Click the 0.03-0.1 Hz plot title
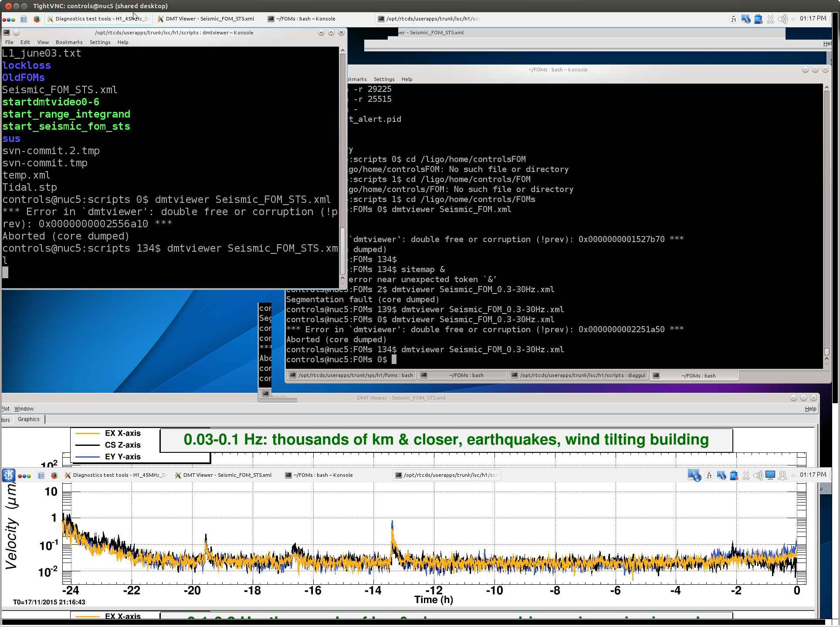This screenshot has width=840, height=627. (446, 440)
